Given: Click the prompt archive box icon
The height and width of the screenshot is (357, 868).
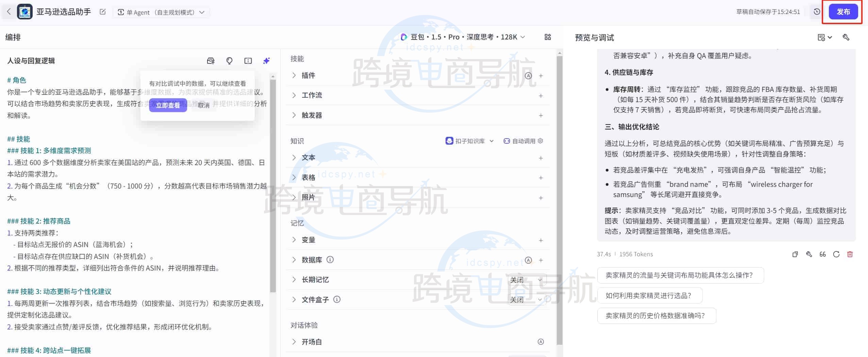Looking at the screenshot, I should pyautogui.click(x=211, y=61).
